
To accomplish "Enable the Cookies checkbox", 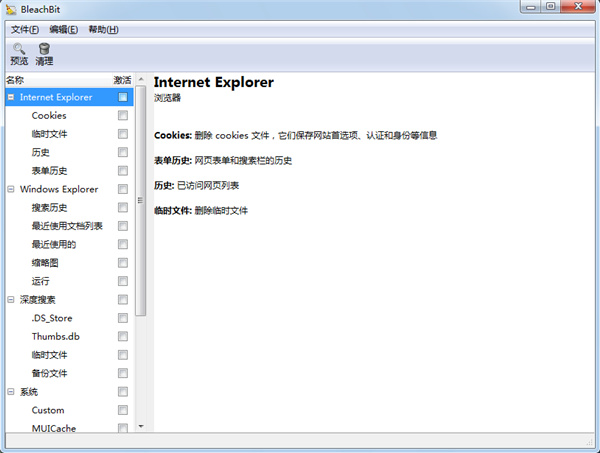I will click(x=123, y=116).
